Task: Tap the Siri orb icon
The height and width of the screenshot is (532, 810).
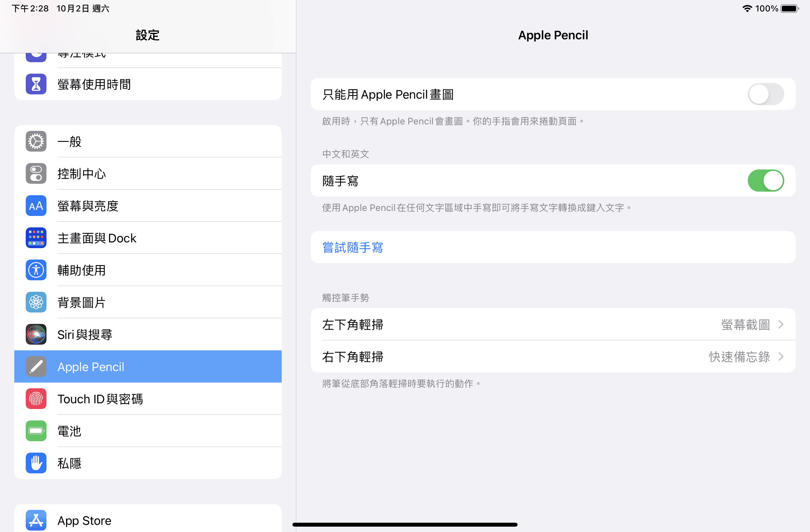Action: point(36,334)
